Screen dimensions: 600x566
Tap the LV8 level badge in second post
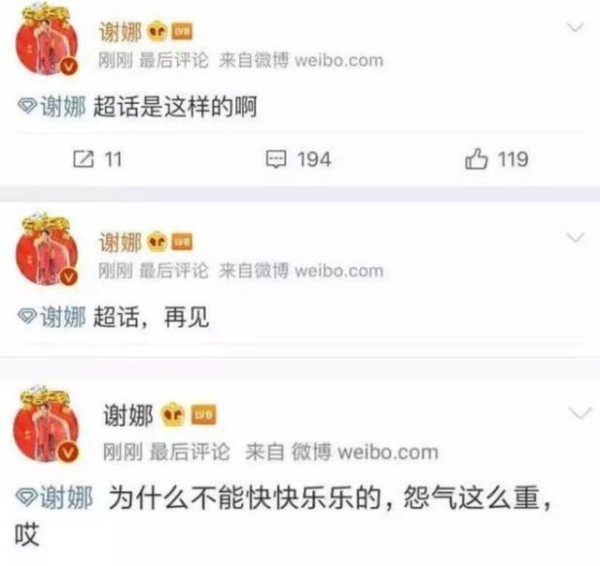[x=182, y=242]
